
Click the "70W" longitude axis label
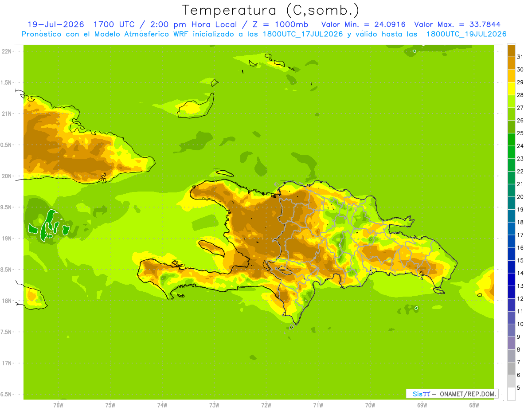370,405
